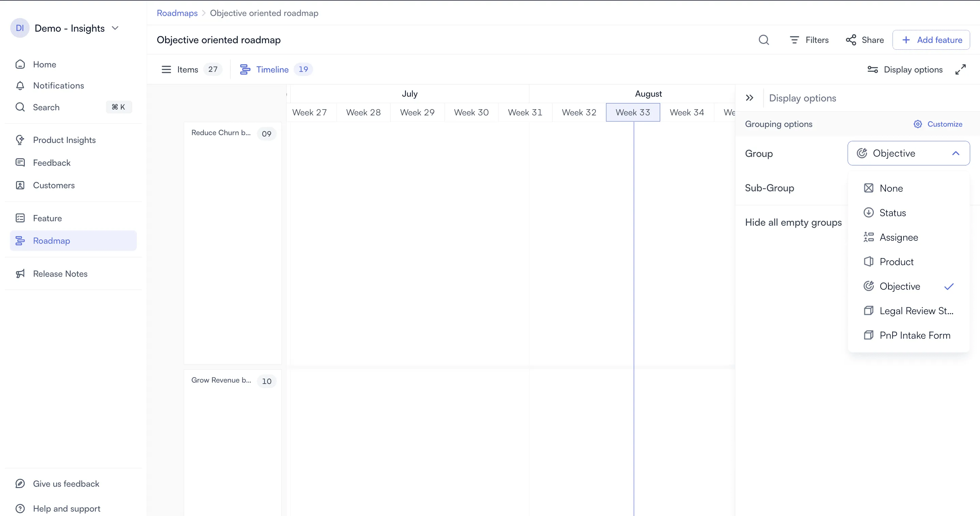Open Notifications bell in sidebar
This screenshot has height=516, width=980.
click(20, 86)
